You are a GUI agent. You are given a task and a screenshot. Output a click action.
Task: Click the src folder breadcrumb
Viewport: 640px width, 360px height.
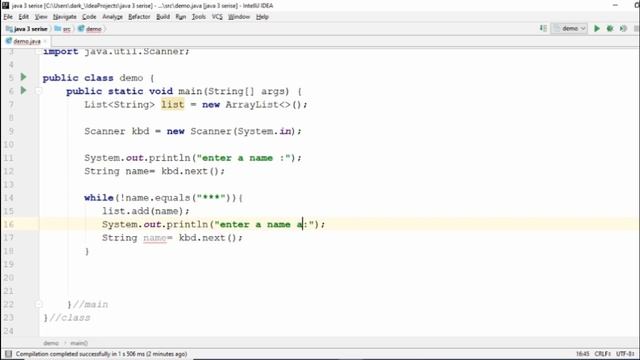coord(62,29)
